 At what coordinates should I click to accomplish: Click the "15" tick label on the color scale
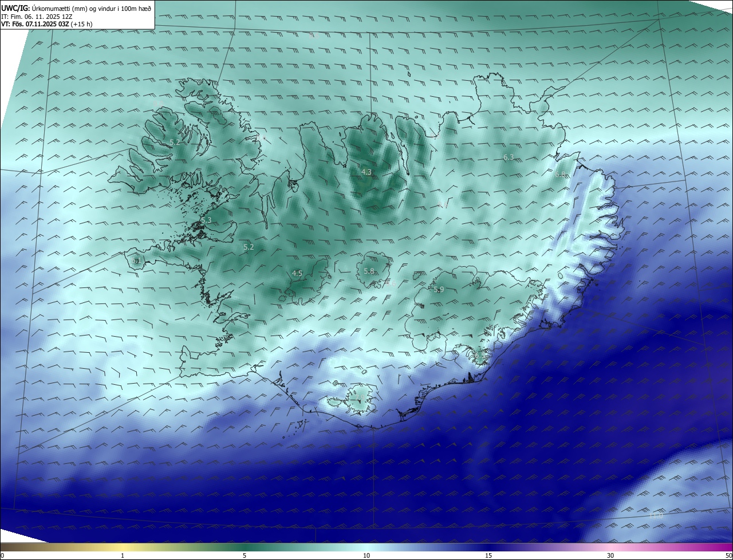(x=488, y=555)
